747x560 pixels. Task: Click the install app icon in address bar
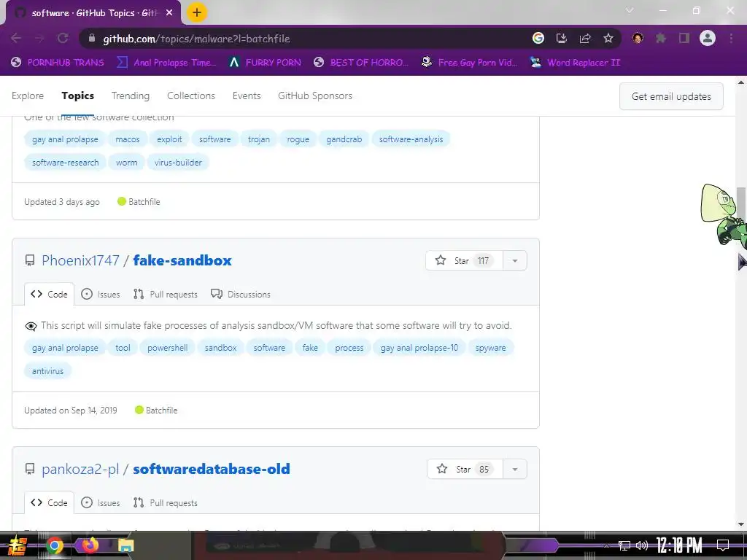(562, 38)
